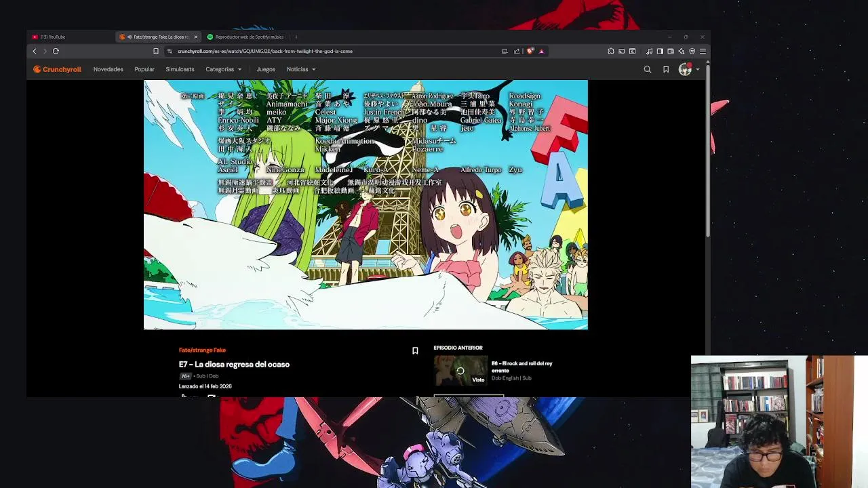Click the text Lanzado el 14 feb 2026
This screenshot has width=868, height=488.
(205, 386)
